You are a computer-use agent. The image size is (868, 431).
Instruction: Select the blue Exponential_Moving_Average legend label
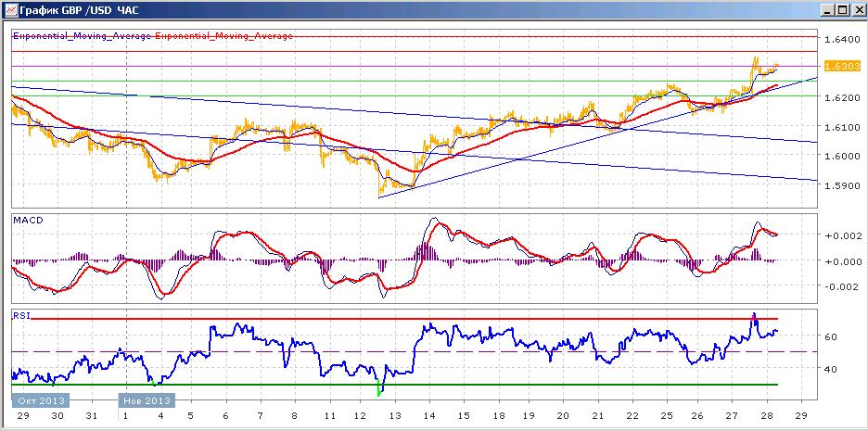(82, 36)
